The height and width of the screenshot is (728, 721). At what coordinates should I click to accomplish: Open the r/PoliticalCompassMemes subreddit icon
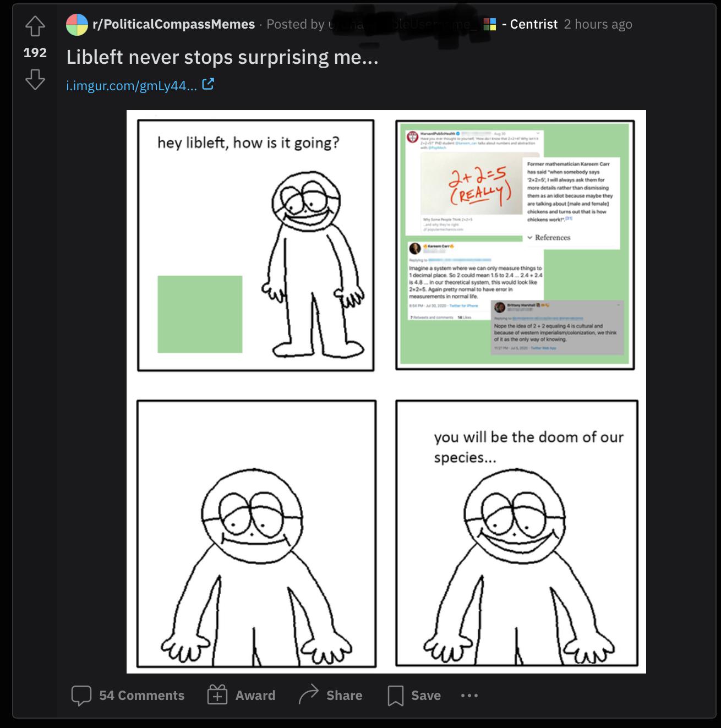[77, 24]
